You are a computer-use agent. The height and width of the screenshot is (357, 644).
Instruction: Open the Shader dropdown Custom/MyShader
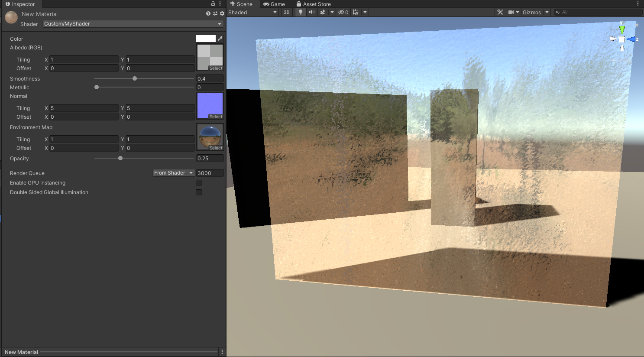[x=133, y=24]
